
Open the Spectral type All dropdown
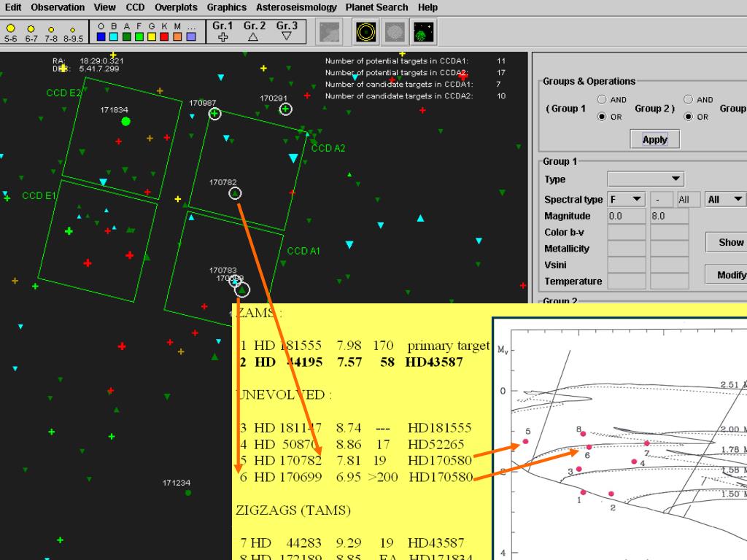[724, 199]
